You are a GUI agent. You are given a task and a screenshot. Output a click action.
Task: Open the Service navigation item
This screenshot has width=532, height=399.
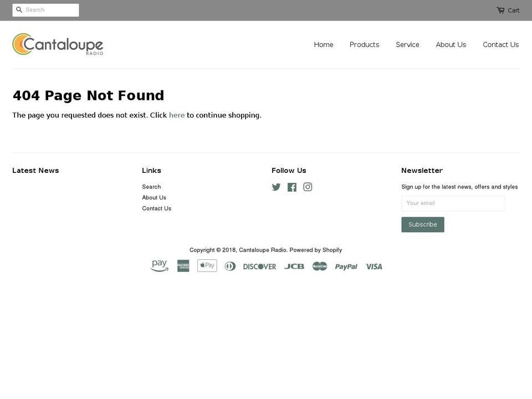[x=407, y=44]
